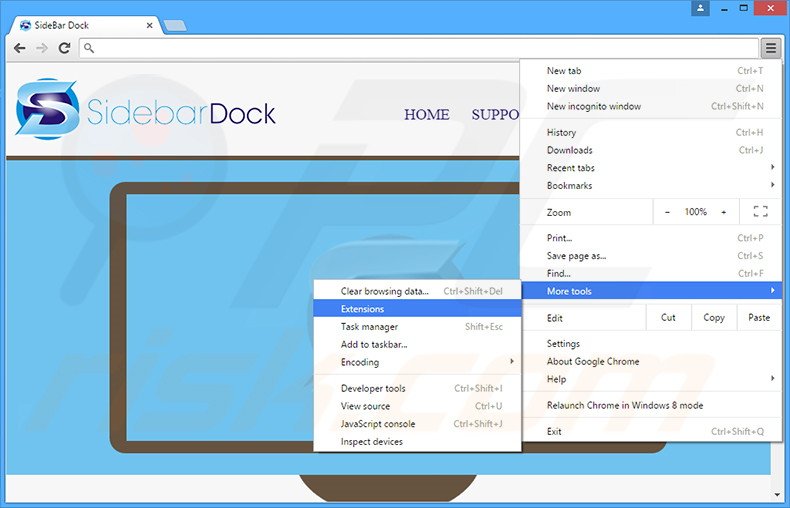Click the browser forward arrow

point(42,48)
